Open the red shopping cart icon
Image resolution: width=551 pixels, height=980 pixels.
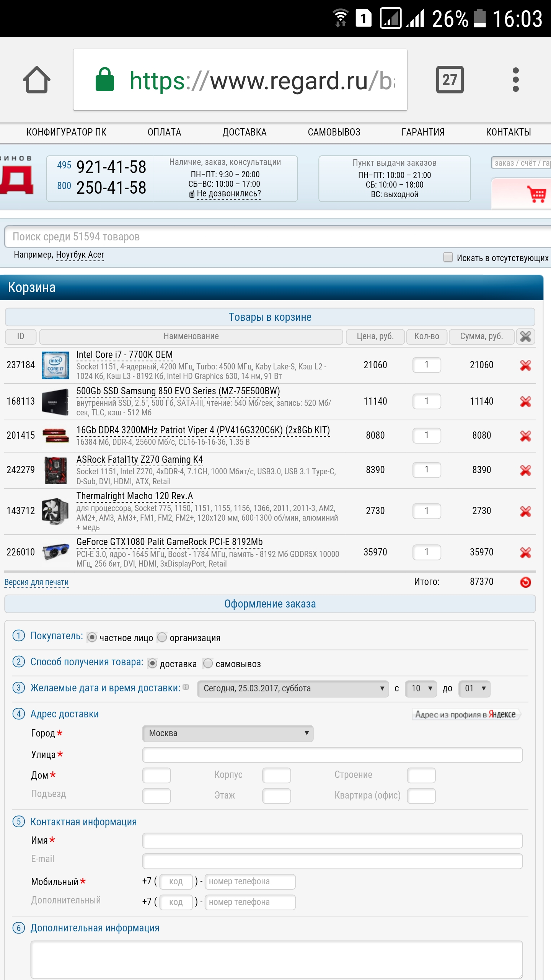(x=536, y=194)
